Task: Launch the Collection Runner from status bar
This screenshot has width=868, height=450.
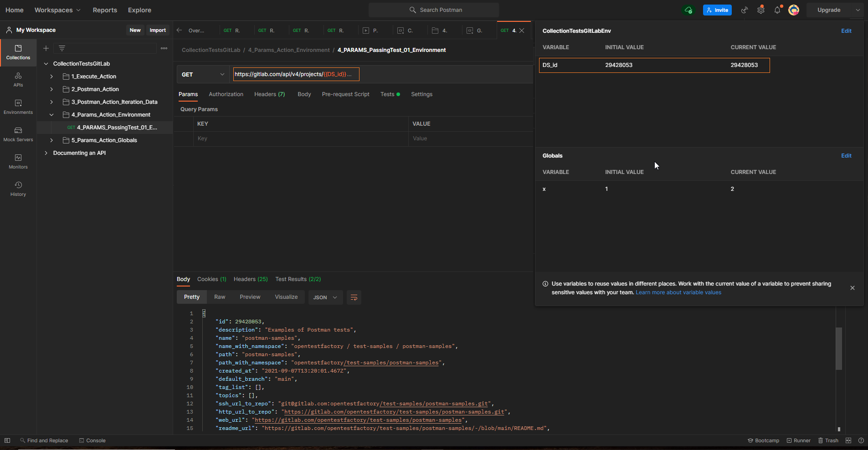Action: click(x=799, y=440)
